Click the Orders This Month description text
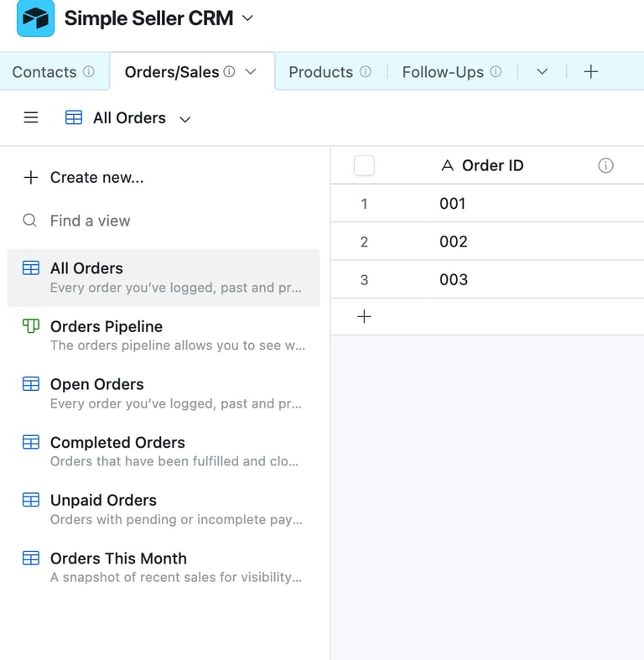This screenshot has height=660, width=644. [x=176, y=577]
